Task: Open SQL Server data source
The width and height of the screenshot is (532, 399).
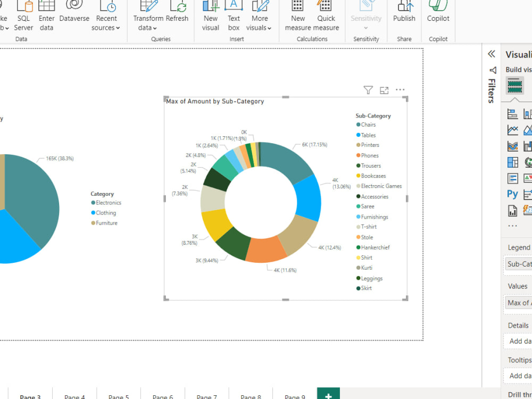Action: [23, 16]
